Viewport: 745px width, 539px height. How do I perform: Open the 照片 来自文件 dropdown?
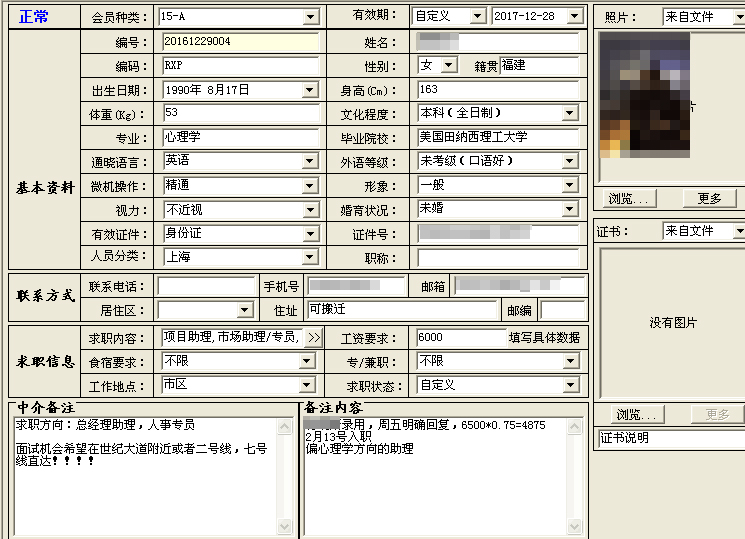tap(739, 17)
